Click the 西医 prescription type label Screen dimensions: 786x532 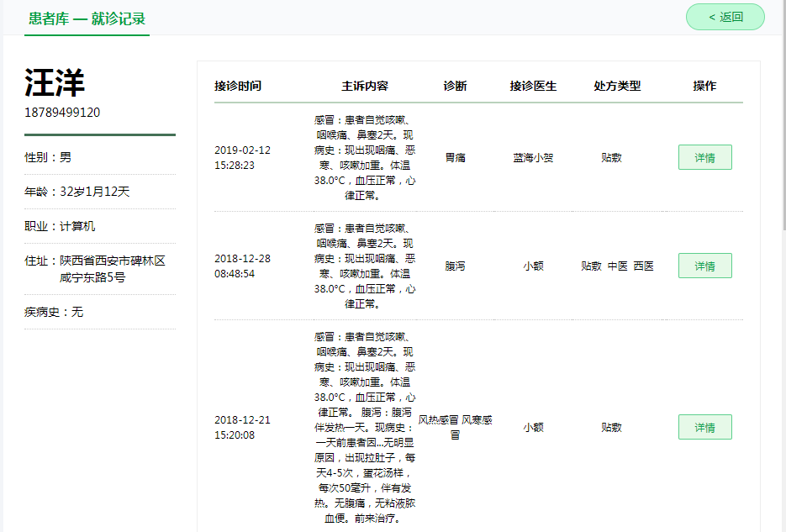(x=643, y=266)
